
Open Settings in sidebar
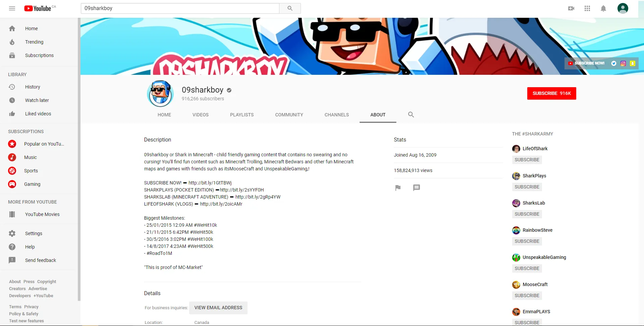pos(39,233)
